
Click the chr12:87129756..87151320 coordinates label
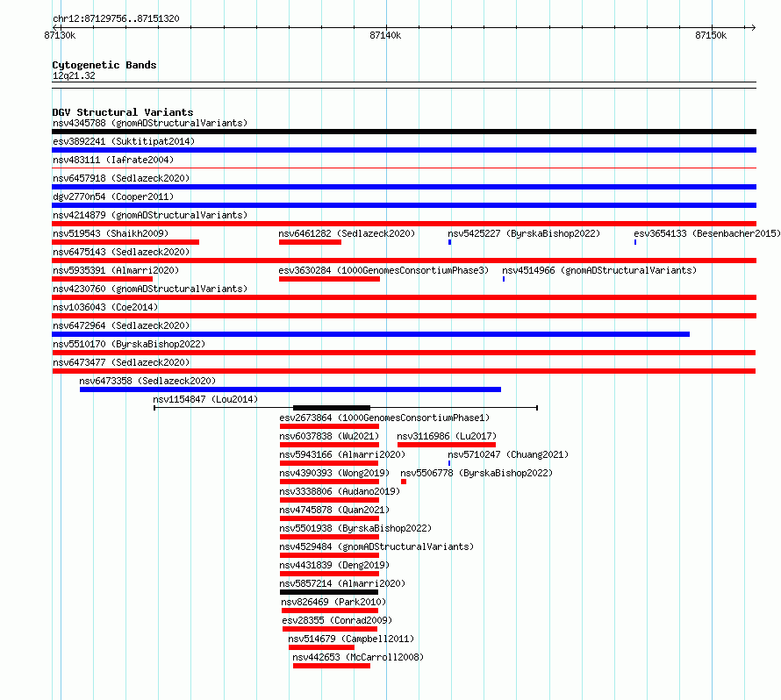click(x=116, y=19)
